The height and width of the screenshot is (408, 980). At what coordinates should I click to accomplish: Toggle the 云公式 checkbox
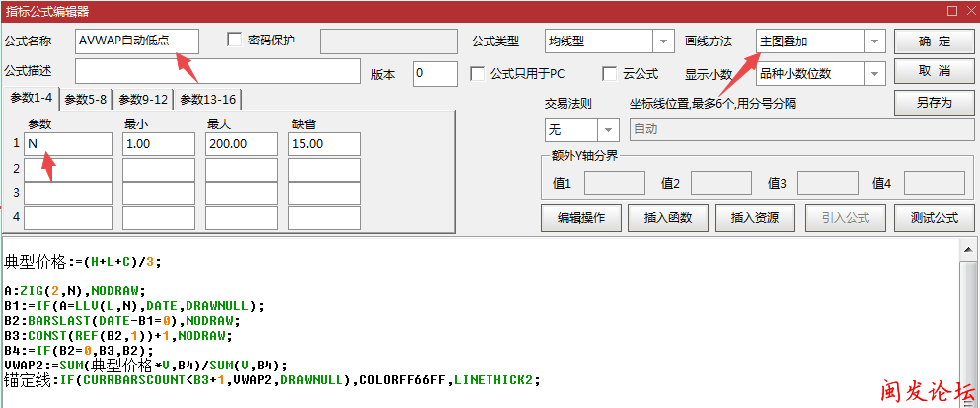coord(611,74)
